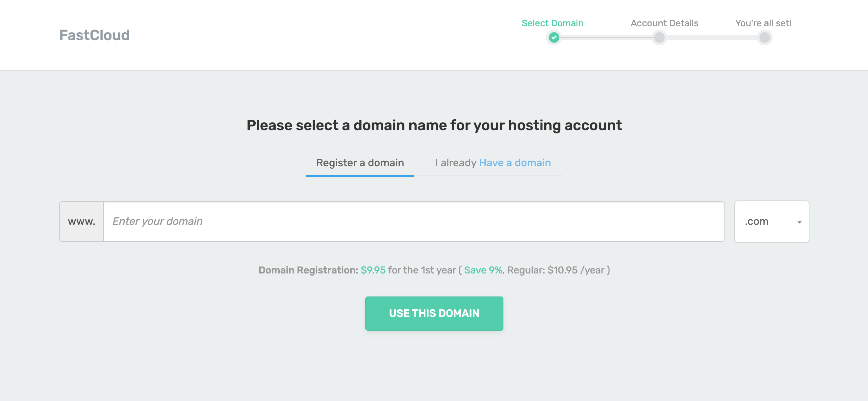Click progress bar between Select Domain and Account Details
This screenshot has width=868, height=401.
606,37
